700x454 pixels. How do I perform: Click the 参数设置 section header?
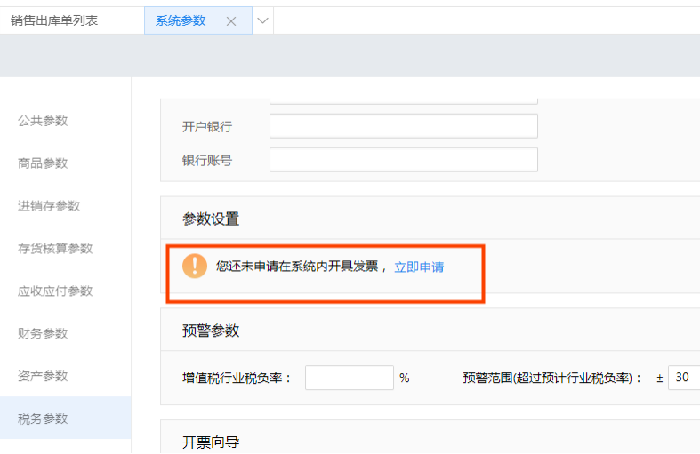pos(210,218)
